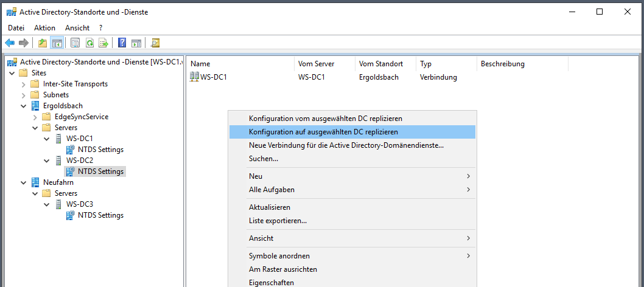The image size is (644, 287).
Task: Expand the EdgeSyncService node
Action: [x=35, y=117]
